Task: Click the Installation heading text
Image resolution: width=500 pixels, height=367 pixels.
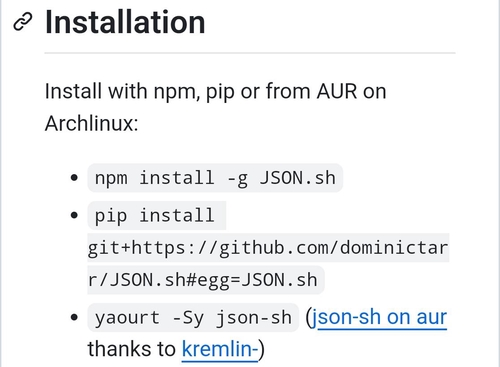Action: [x=125, y=22]
